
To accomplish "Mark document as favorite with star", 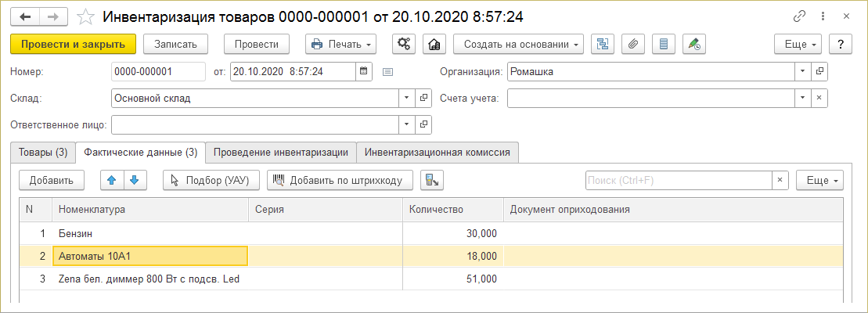I will [x=88, y=16].
